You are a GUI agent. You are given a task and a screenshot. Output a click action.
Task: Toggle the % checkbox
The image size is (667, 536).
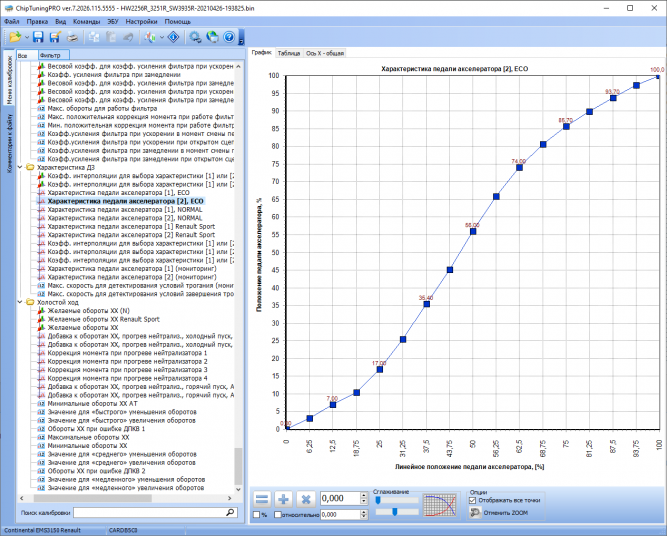257,515
